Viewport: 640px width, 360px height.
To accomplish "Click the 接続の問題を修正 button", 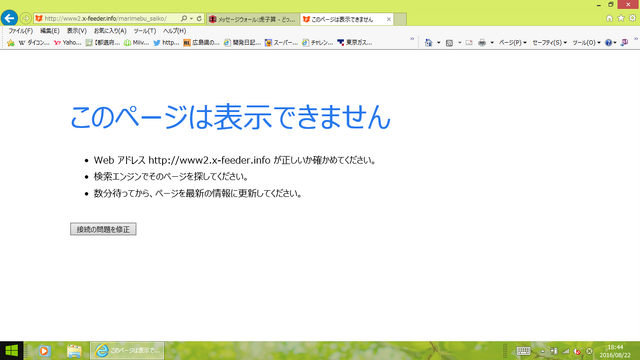I will point(103,229).
